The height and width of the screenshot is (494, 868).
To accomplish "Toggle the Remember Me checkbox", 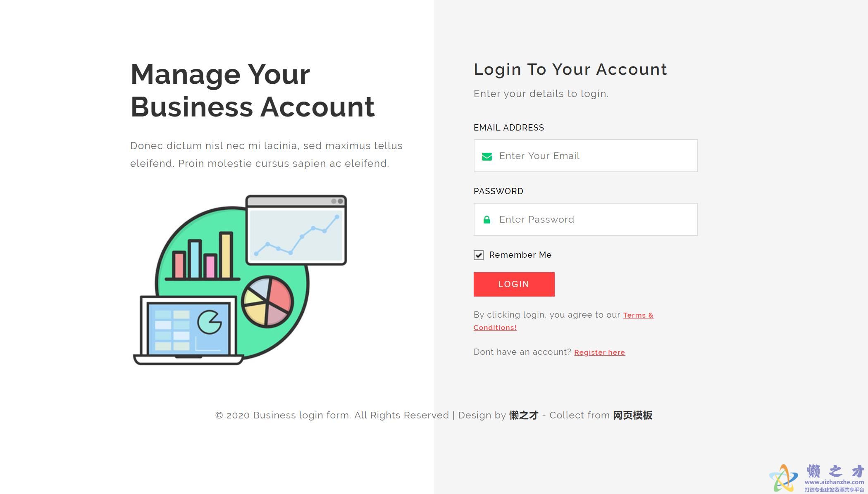I will [x=479, y=255].
